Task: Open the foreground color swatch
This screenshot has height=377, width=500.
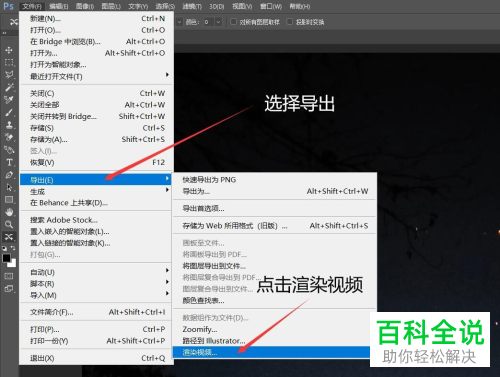Action: click(x=6, y=258)
